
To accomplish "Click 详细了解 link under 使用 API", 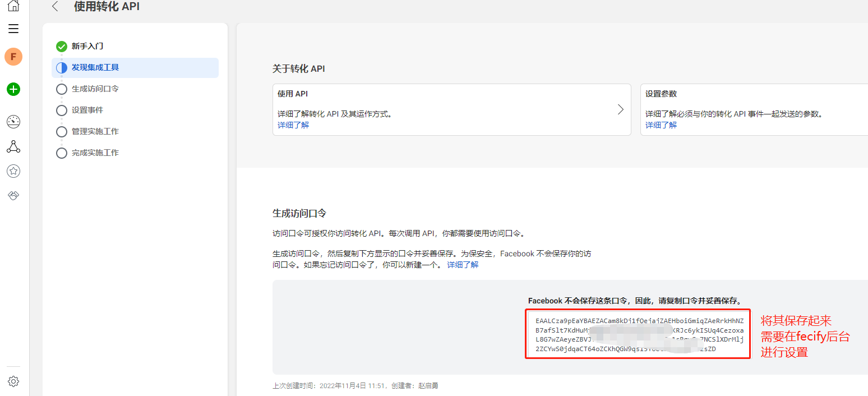I will click(x=293, y=125).
